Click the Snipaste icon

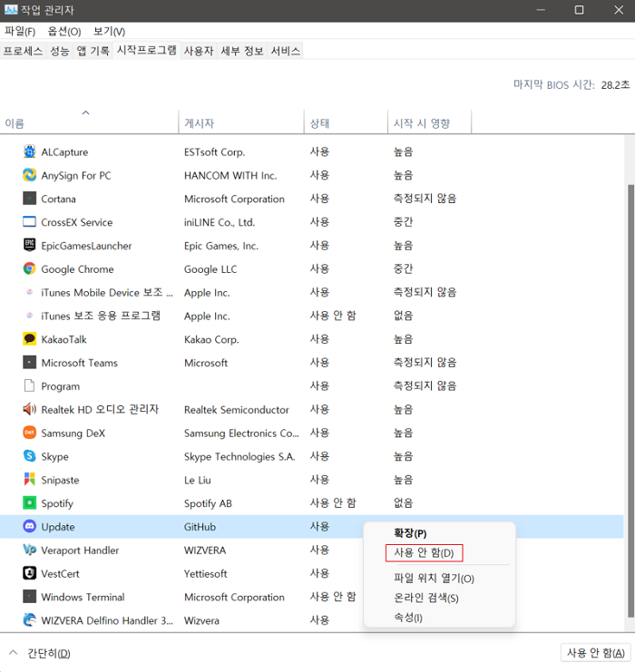29,480
